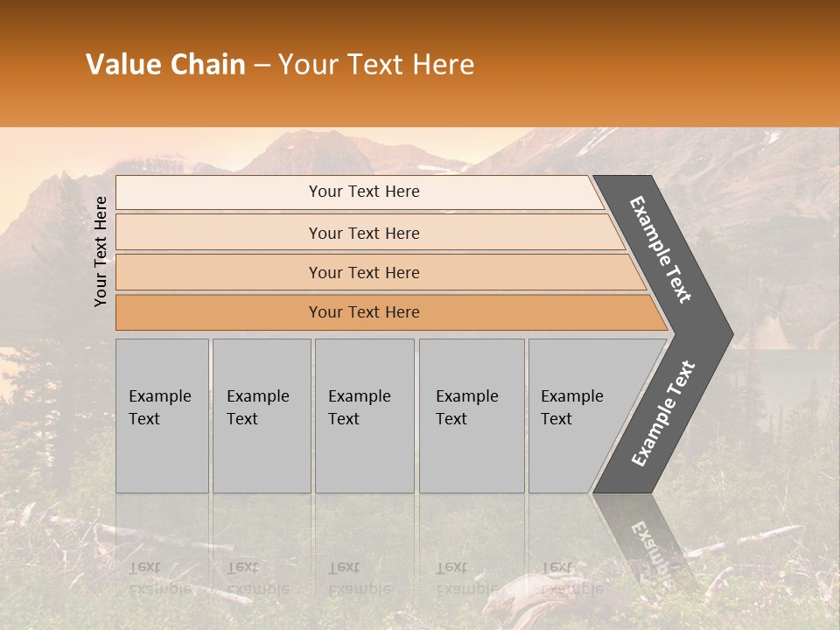The image size is (840, 630).
Task: Click the bold "Value Chain" title text
Action: click(x=165, y=65)
